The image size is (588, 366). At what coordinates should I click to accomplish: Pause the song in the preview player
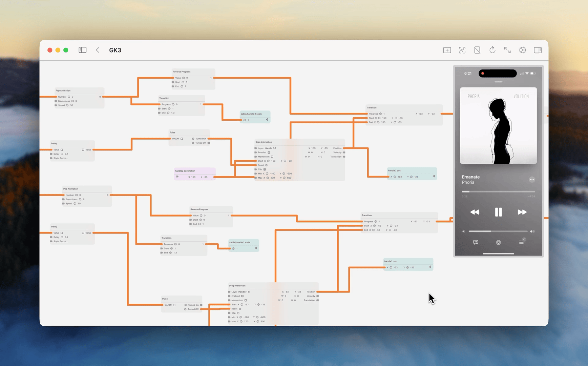pyautogui.click(x=498, y=212)
